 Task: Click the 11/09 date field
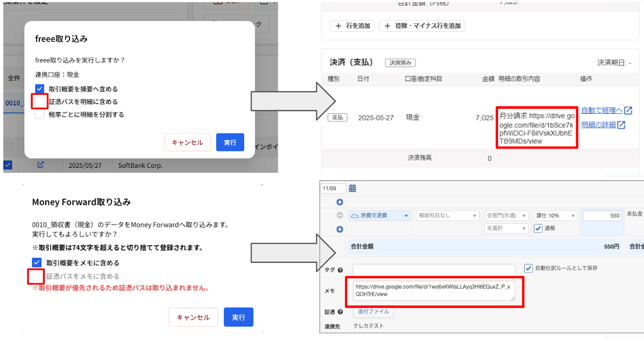pyautogui.click(x=334, y=188)
